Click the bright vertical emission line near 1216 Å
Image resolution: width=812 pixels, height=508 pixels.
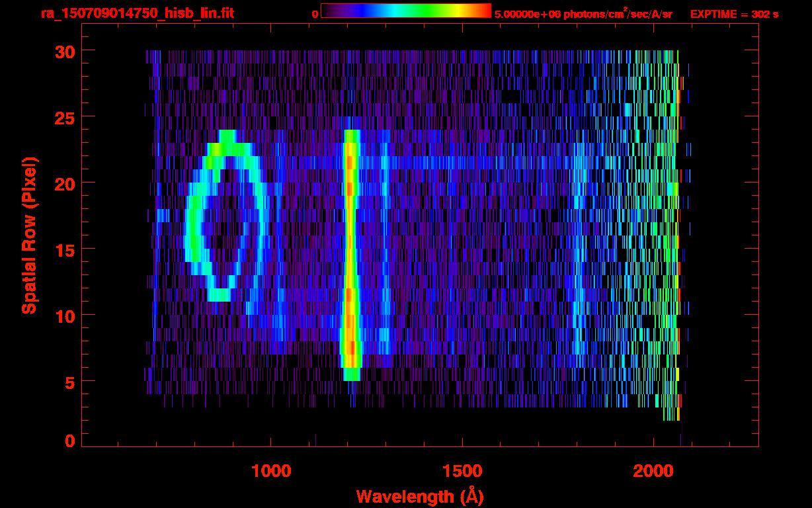(x=350, y=255)
